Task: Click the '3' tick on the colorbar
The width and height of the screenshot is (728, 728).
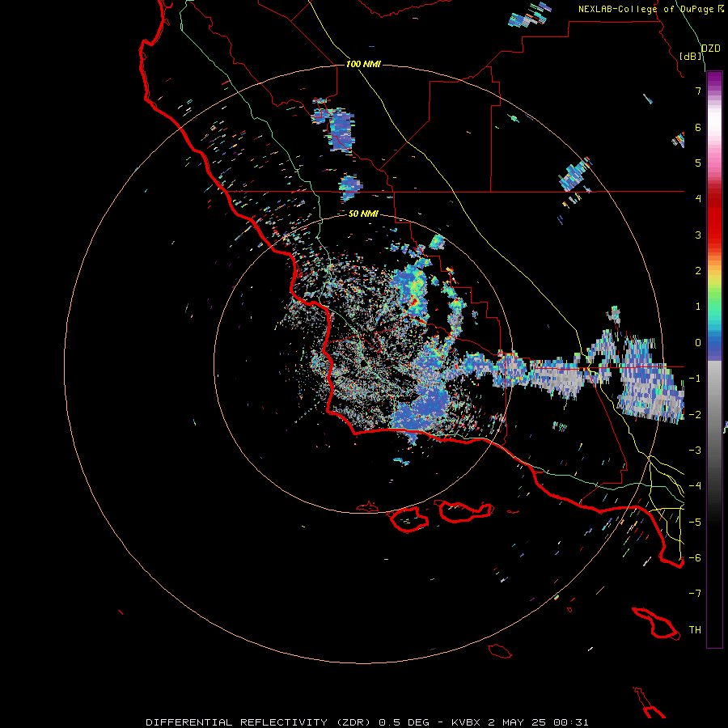Action: pyautogui.click(x=698, y=235)
